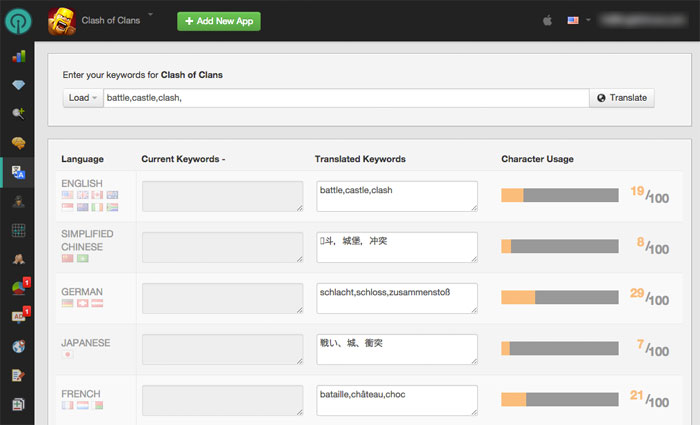Click the keywords input with battle,castle,clash
Image resolution: width=700 pixels, height=425 pixels.
click(x=346, y=98)
